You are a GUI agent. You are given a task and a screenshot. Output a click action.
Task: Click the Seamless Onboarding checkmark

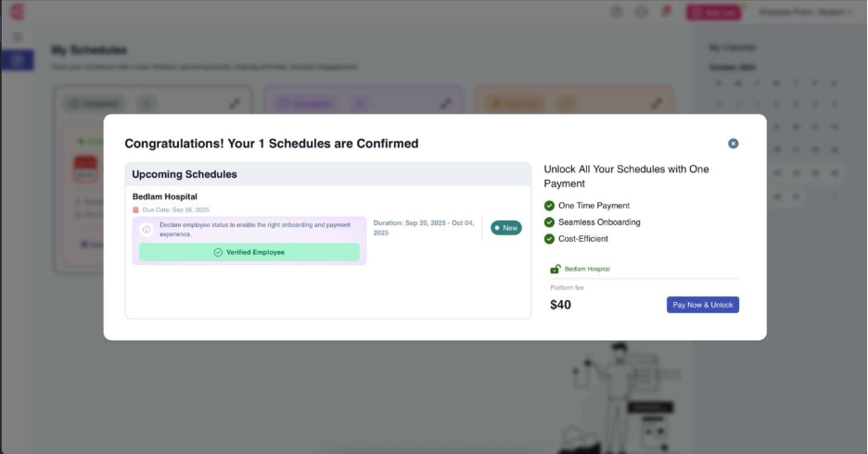[549, 222]
